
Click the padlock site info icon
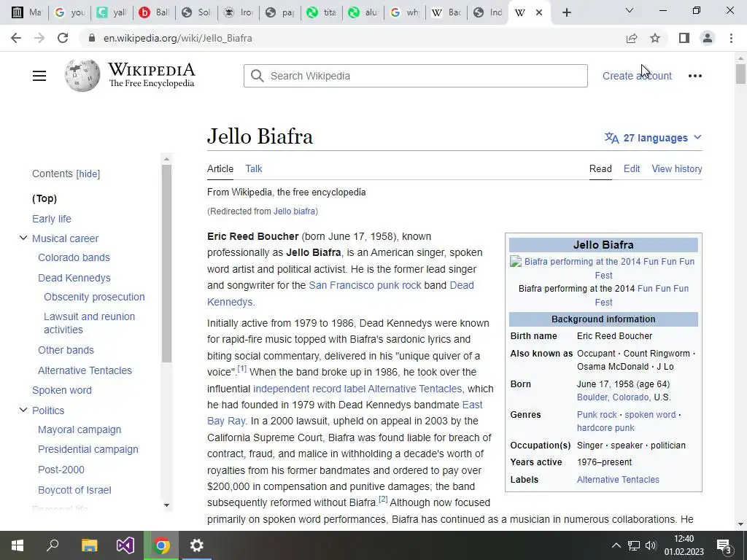(x=92, y=38)
